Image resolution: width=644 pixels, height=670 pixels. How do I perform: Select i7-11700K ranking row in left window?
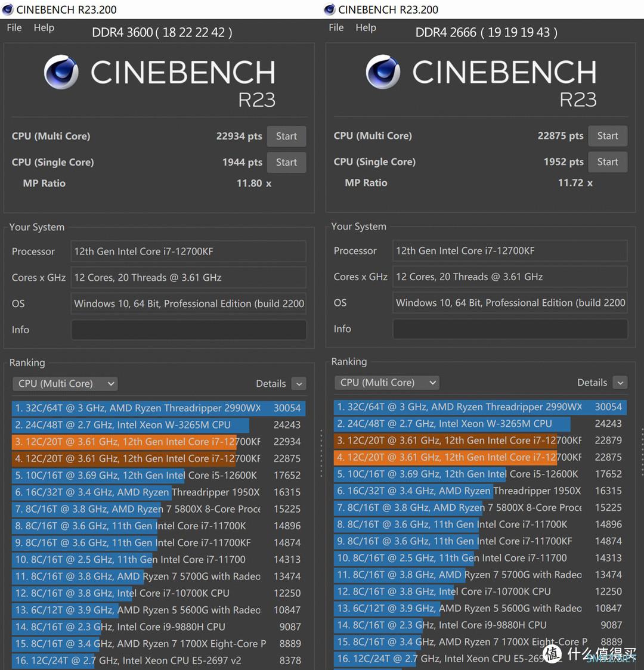(x=159, y=526)
